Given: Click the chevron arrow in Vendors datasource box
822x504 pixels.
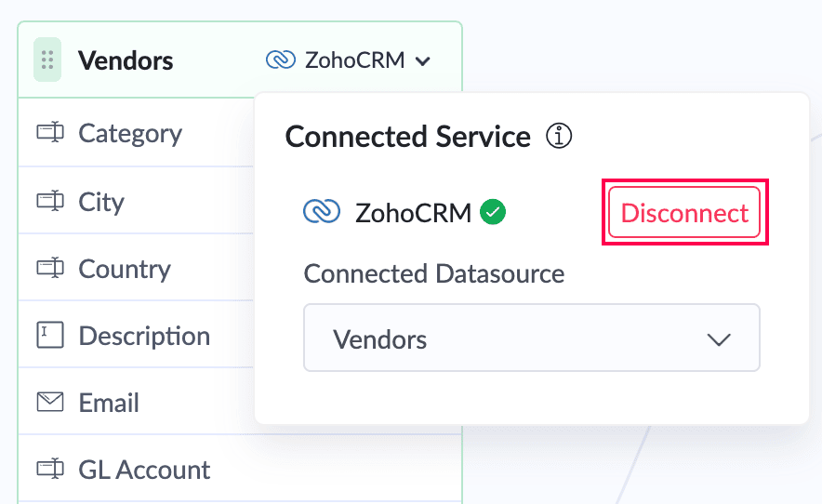Looking at the screenshot, I should tap(719, 339).
